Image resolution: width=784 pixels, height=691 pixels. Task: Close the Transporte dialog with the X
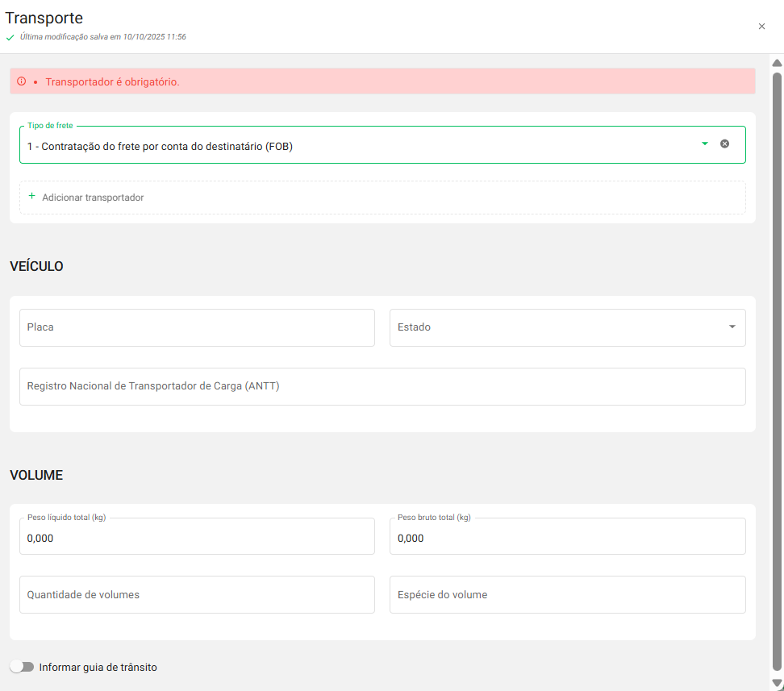tap(761, 27)
